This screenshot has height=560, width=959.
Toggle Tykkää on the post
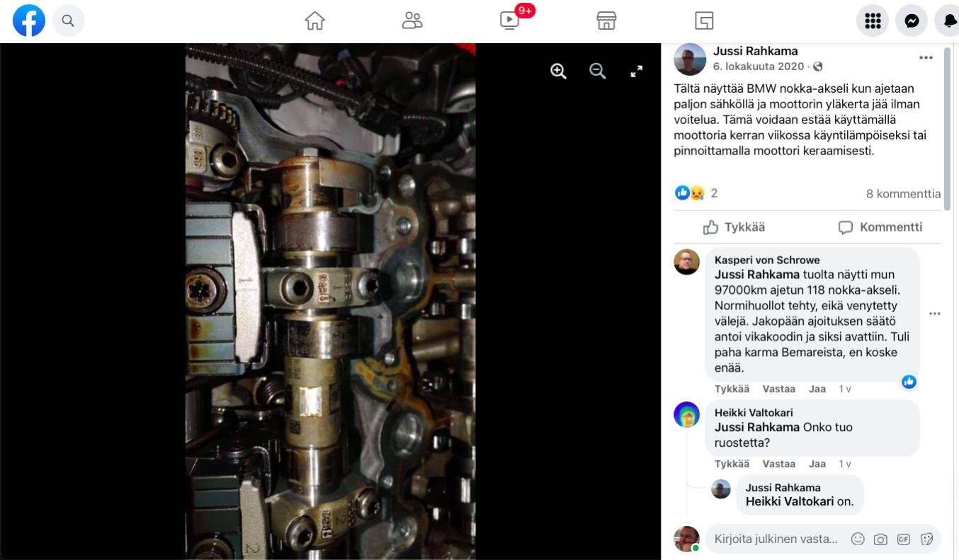pos(734,227)
